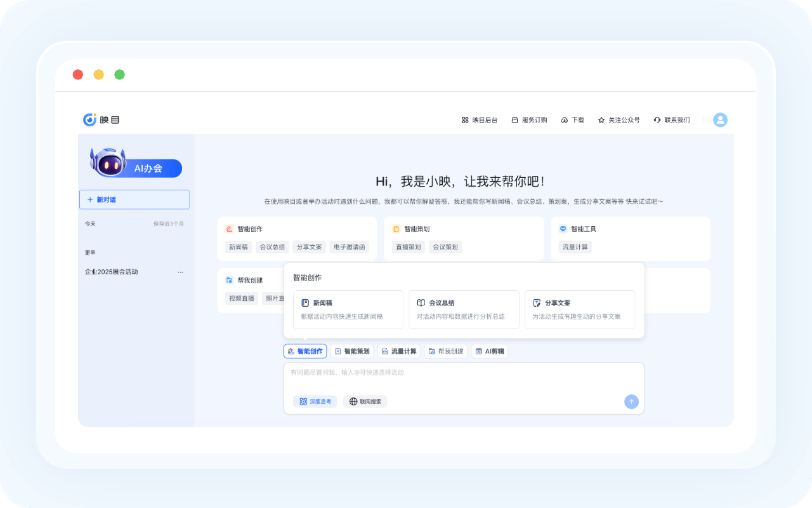Click the send arrow button

tap(631, 401)
